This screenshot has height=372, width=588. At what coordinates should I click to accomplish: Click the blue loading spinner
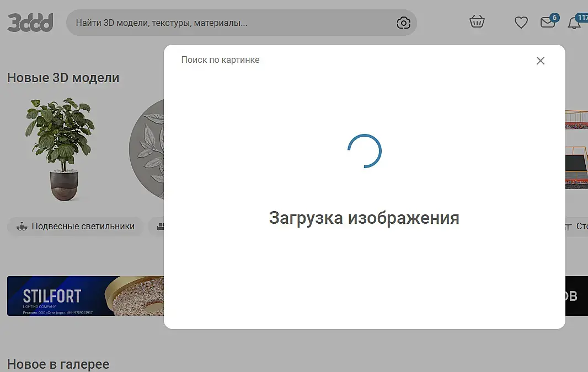(365, 151)
